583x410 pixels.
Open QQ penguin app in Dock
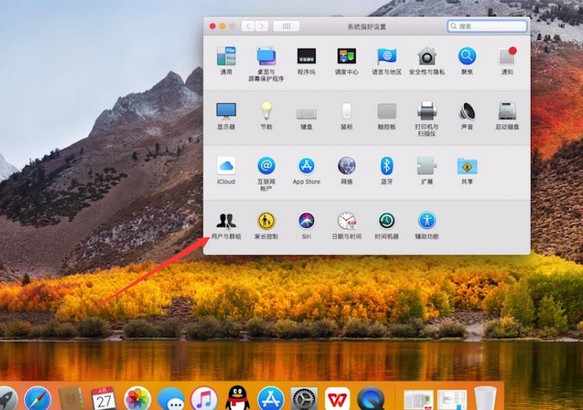click(238, 398)
